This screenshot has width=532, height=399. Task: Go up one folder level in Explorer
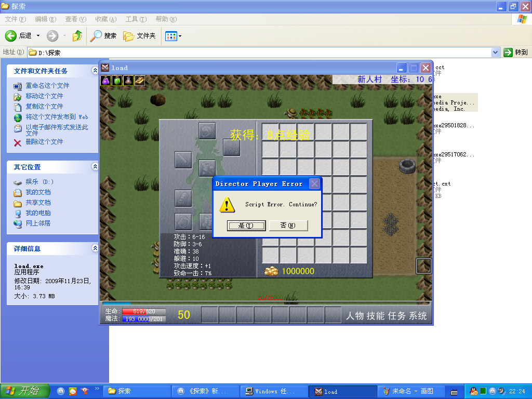coord(77,36)
